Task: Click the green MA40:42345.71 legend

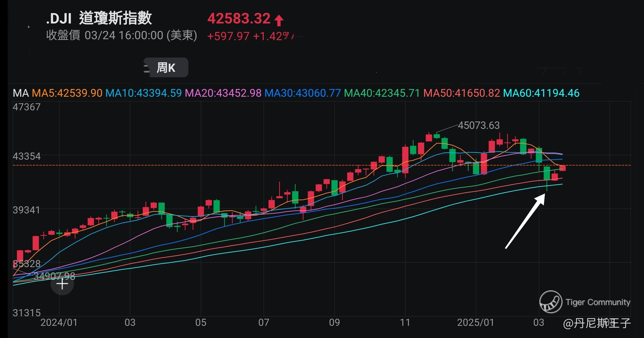Action: coord(382,93)
